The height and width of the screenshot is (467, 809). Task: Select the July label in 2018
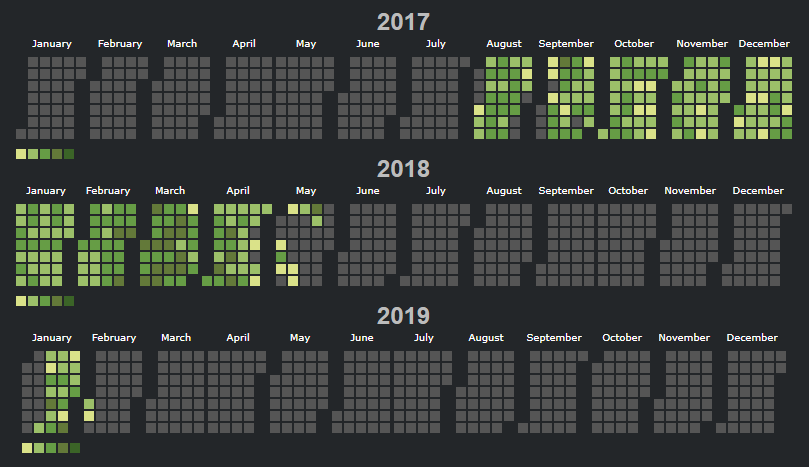coord(436,191)
